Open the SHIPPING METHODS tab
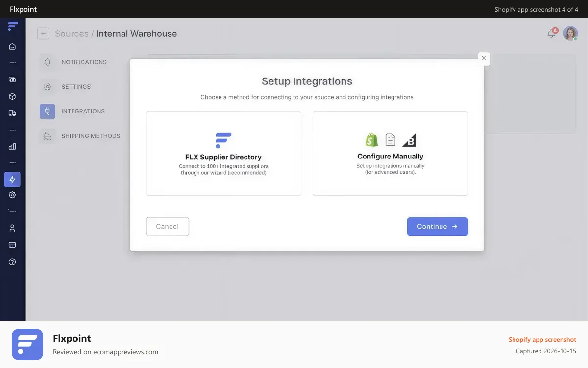The image size is (588, 368). pyautogui.click(x=91, y=136)
